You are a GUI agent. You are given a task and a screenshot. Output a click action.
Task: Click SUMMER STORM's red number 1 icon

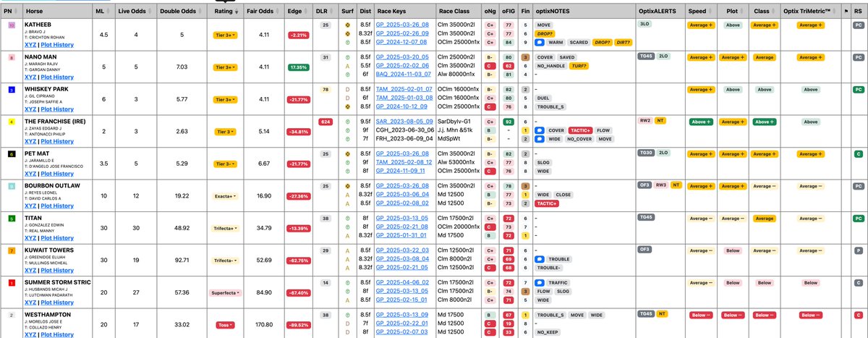(10, 282)
